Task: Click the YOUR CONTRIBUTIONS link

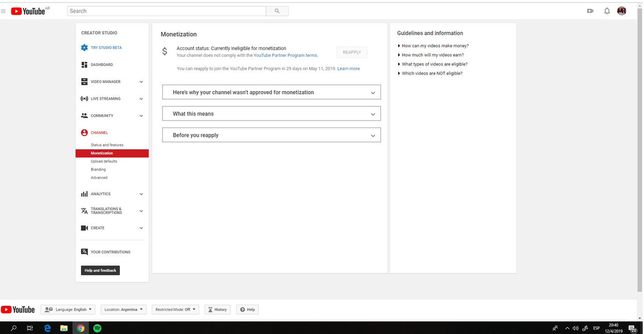Action: point(111,252)
